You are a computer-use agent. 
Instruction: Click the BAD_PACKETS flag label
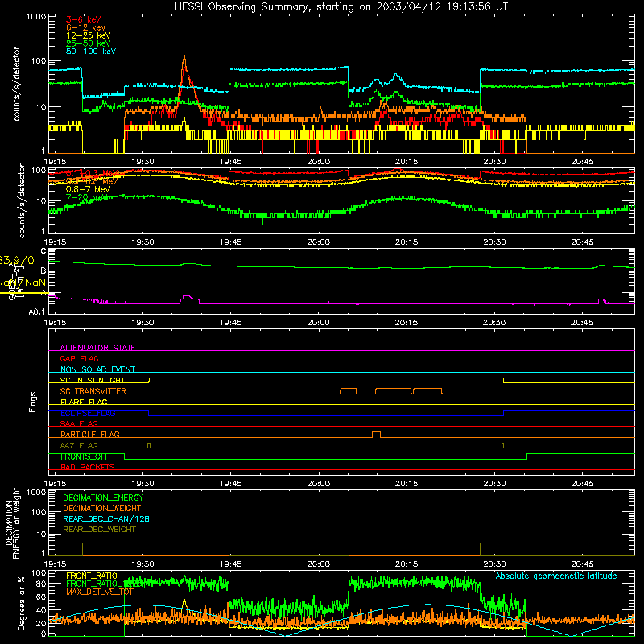(88, 467)
